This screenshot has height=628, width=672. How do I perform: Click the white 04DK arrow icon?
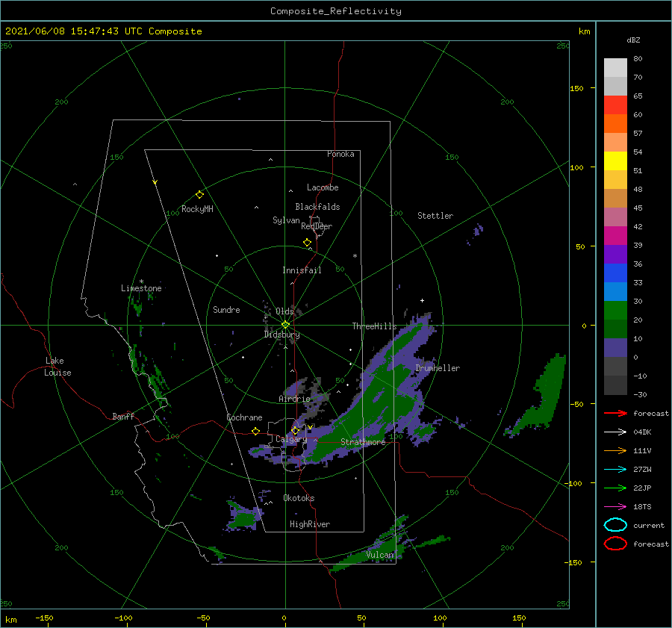(615, 432)
